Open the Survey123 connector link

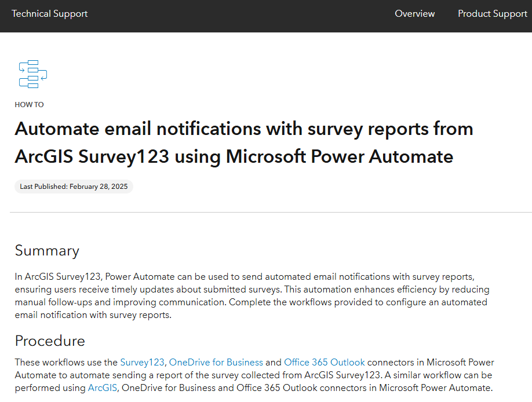point(142,362)
